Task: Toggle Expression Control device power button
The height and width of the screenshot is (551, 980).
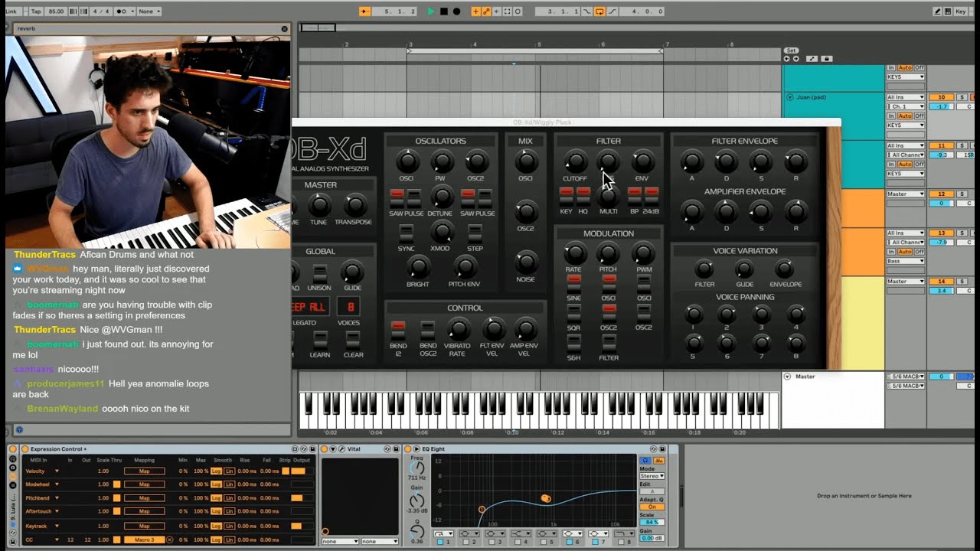Action: pyautogui.click(x=25, y=449)
